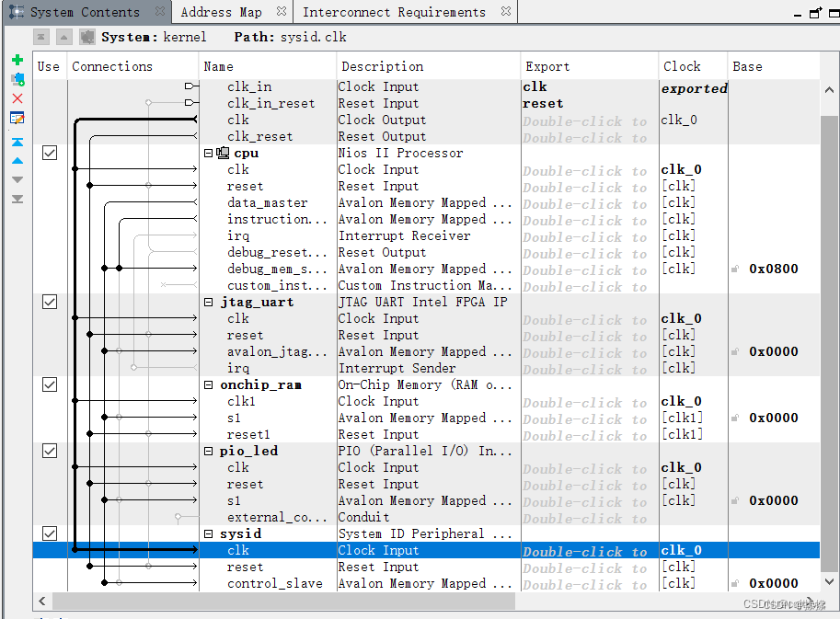Click the Description column header
The width and height of the screenshot is (840, 619).
point(429,66)
